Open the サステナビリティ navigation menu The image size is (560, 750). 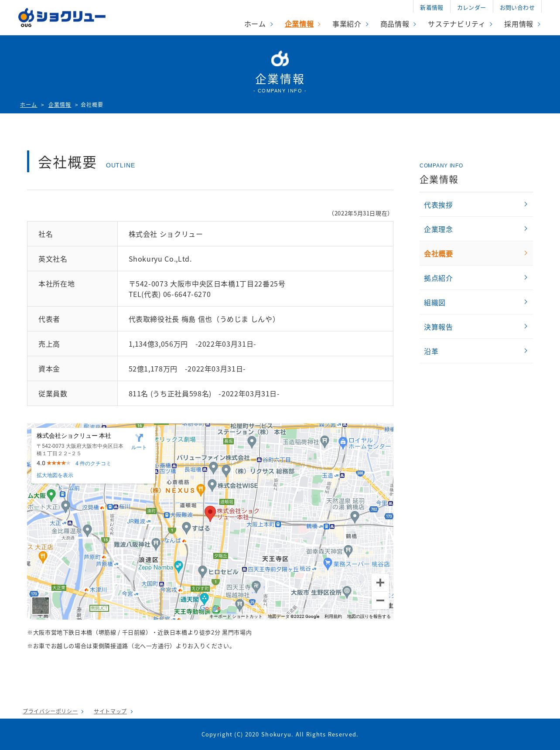460,24
